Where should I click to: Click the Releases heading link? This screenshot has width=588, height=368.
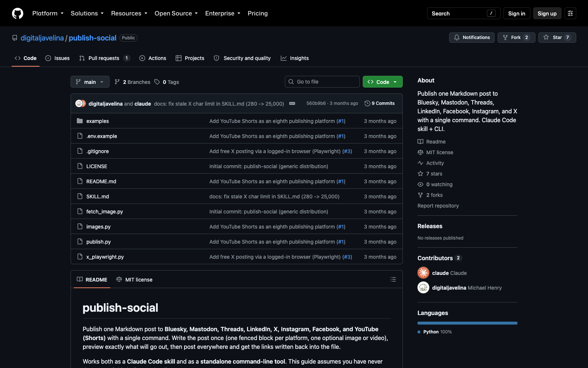pyautogui.click(x=430, y=226)
